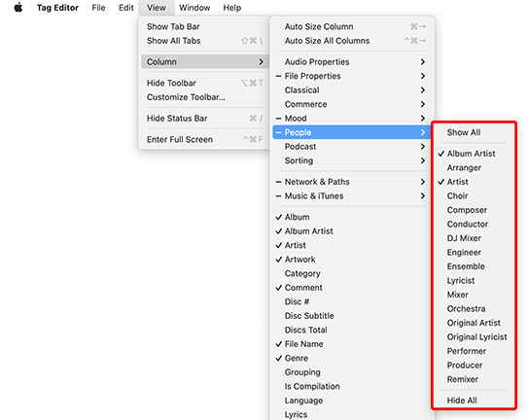Enable the Composer column

[x=475, y=210]
